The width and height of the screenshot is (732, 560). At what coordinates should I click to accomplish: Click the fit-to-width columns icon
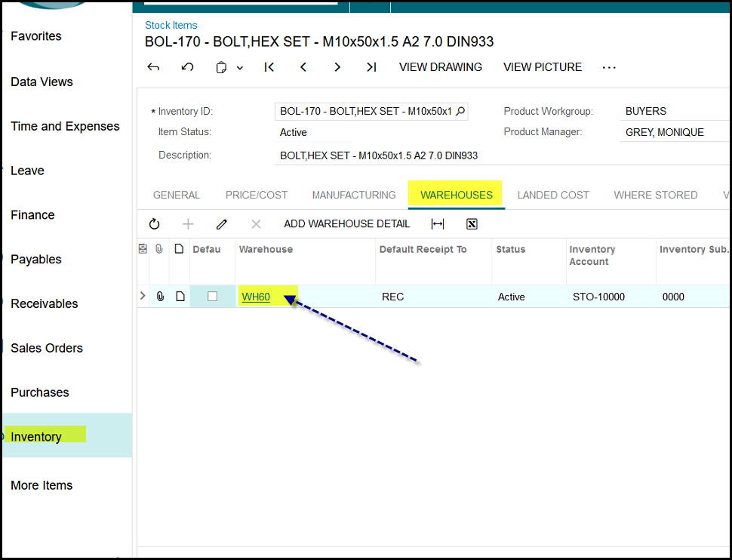click(438, 224)
